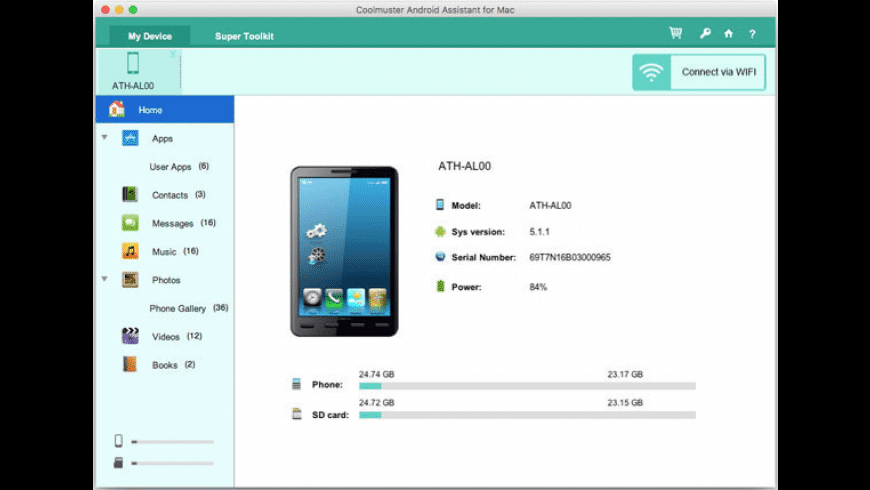Image resolution: width=870 pixels, height=490 pixels.
Task: Click the yellow macOS minimize button
Action: tap(119, 9)
